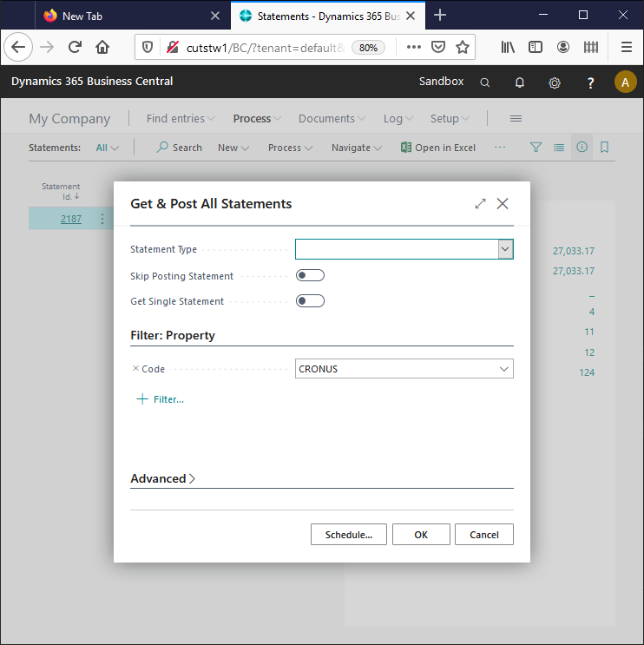This screenshot has width=644, height=645.
Task: Reload the current page
Action: 75,47
